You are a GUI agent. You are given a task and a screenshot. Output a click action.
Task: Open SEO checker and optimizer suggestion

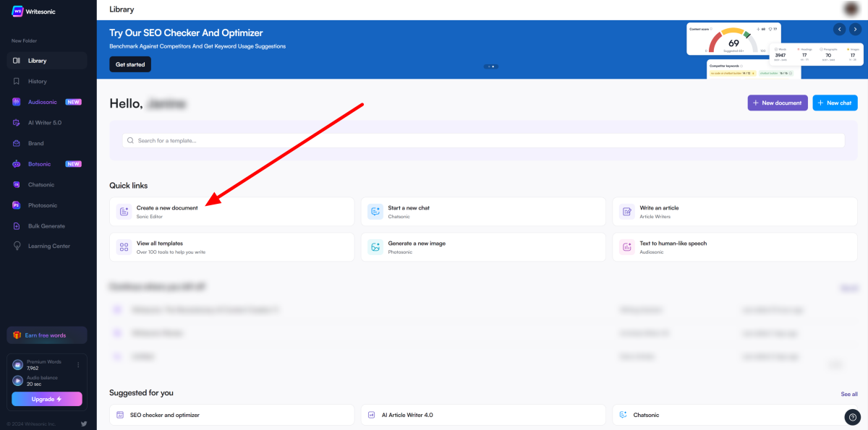(232, 415)
